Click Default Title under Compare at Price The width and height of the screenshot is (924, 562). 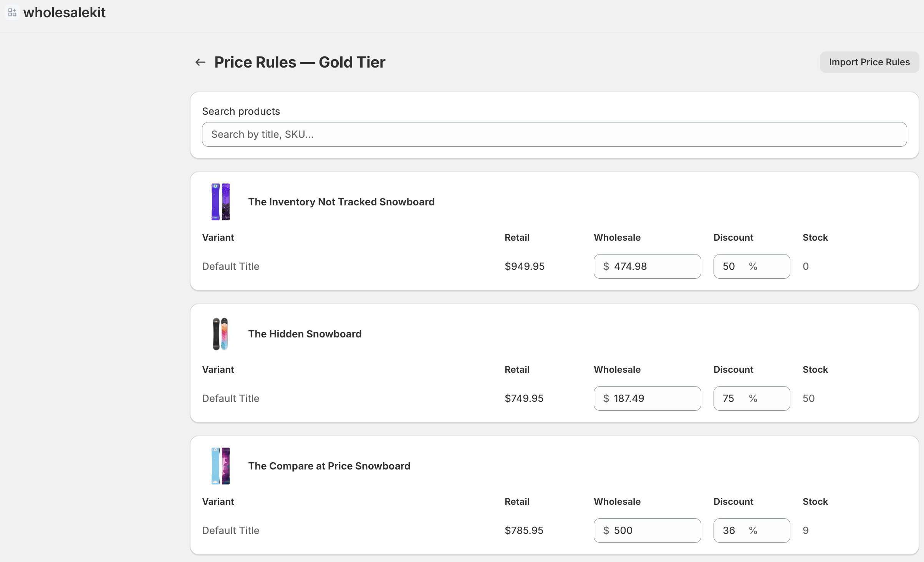point(231,531)
